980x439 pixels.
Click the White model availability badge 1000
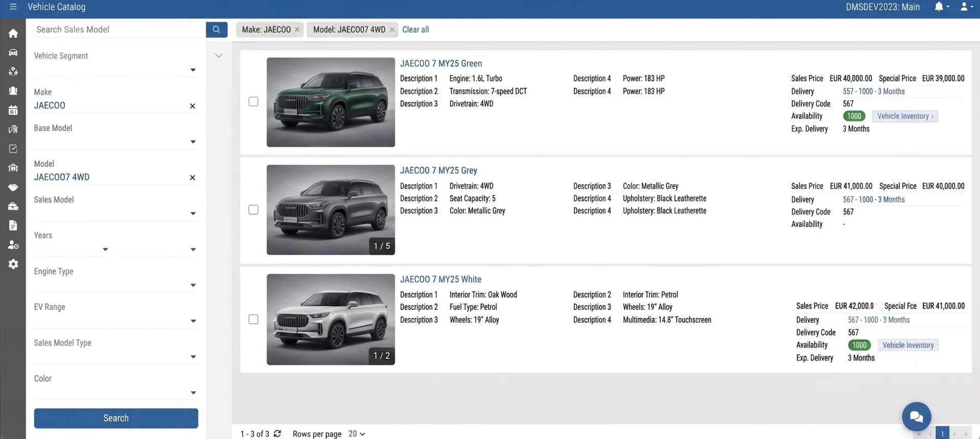(859, 345)
